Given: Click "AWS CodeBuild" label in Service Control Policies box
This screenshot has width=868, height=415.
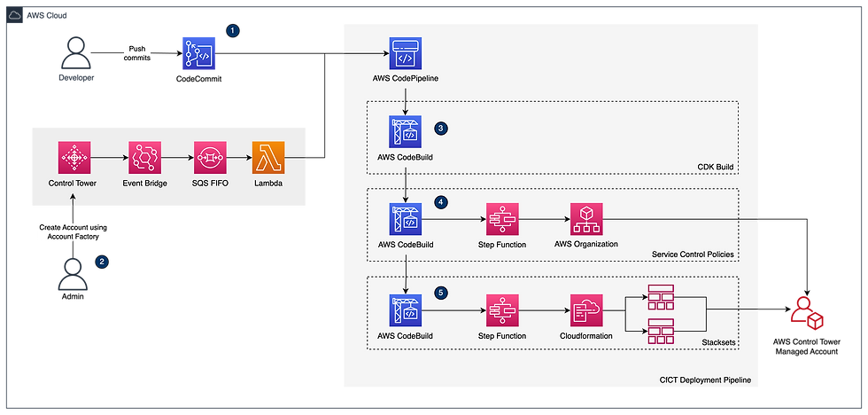Looking at the screenshot, I should pos(406,244).
